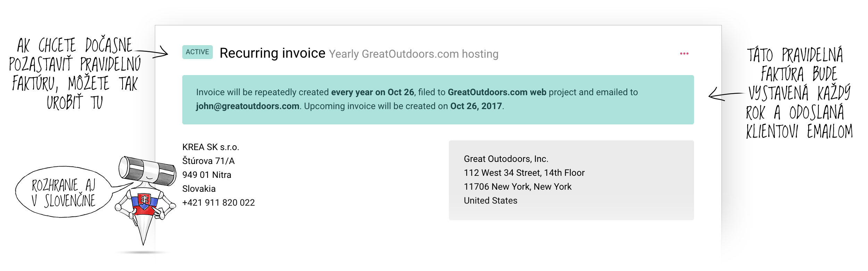The height and width of the screenshot is (271, 868).
Task: Click the ACTIVE status badge
Action: click(197, 52)
